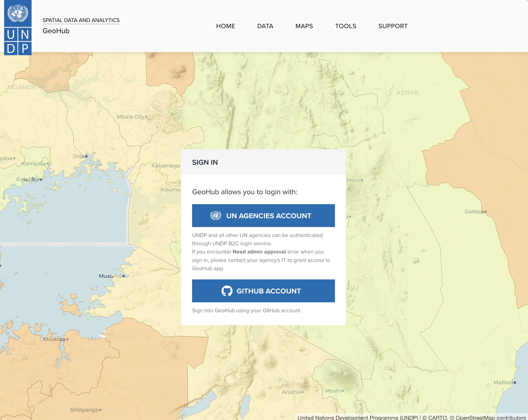Click the KENYA country label on map
528x420 pixels.
click(407, 93)
